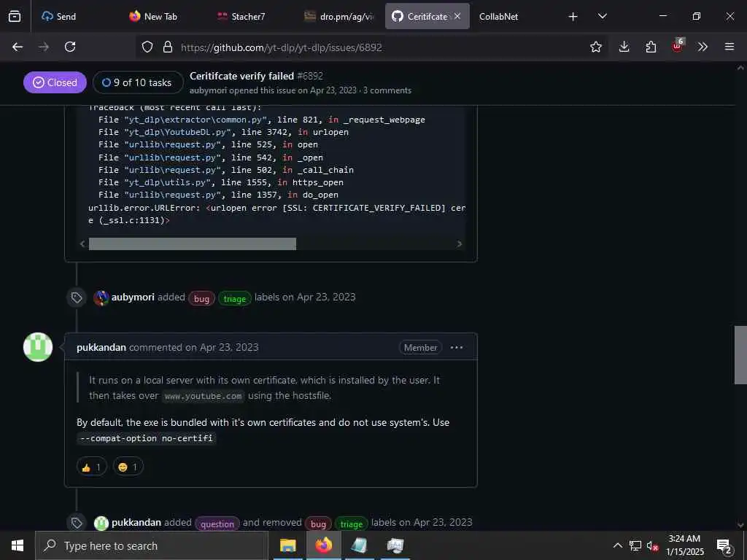This screenshot has width=747, height=560.
Task: Open the comment options three-dot menu
Action: [x=457, y=348]
